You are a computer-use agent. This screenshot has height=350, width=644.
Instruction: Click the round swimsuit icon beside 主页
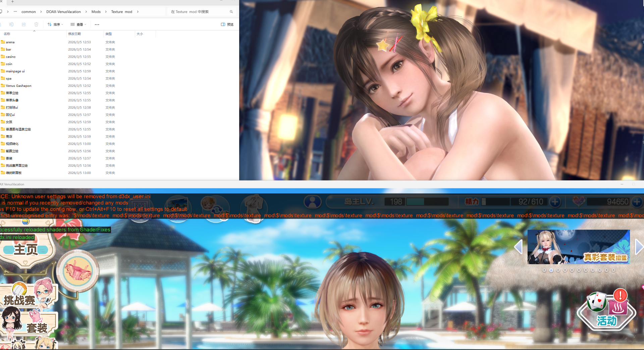click(78, 271)
